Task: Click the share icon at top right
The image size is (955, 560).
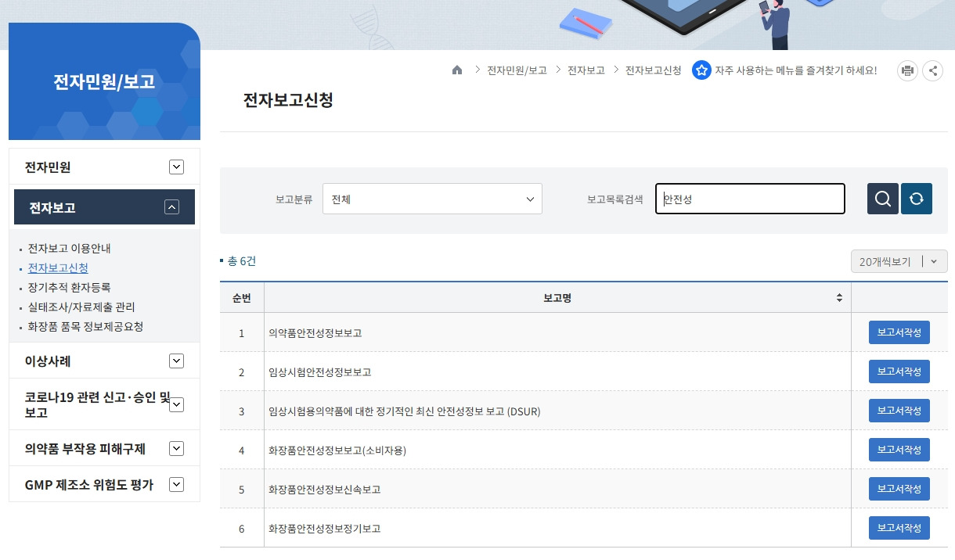Action: click(x=932, y=70)
